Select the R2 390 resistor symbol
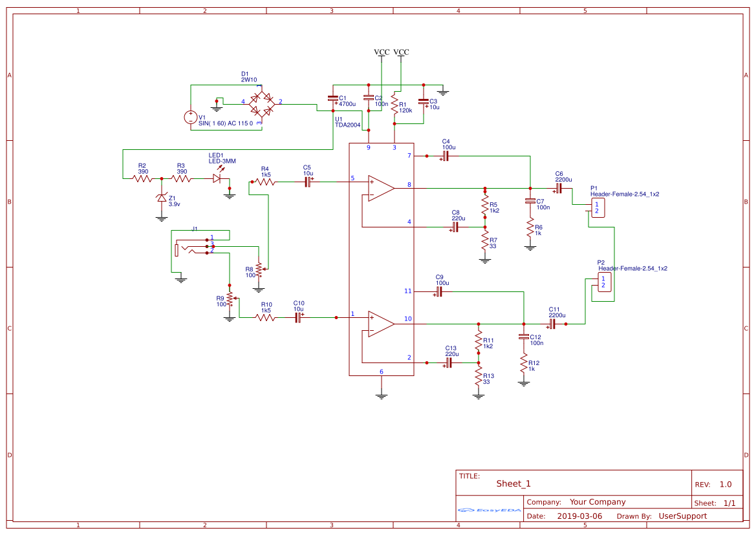Screen dimensions: 756x535 pos(142,178)
